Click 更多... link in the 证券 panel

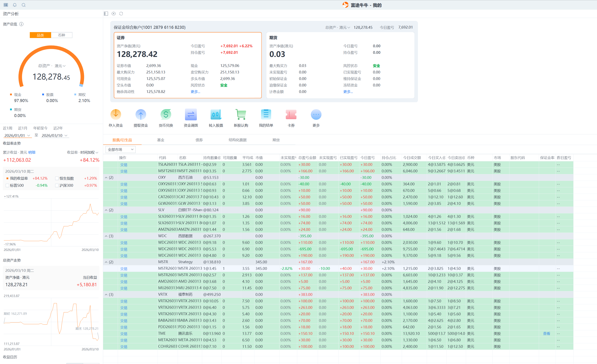[195, 92]
